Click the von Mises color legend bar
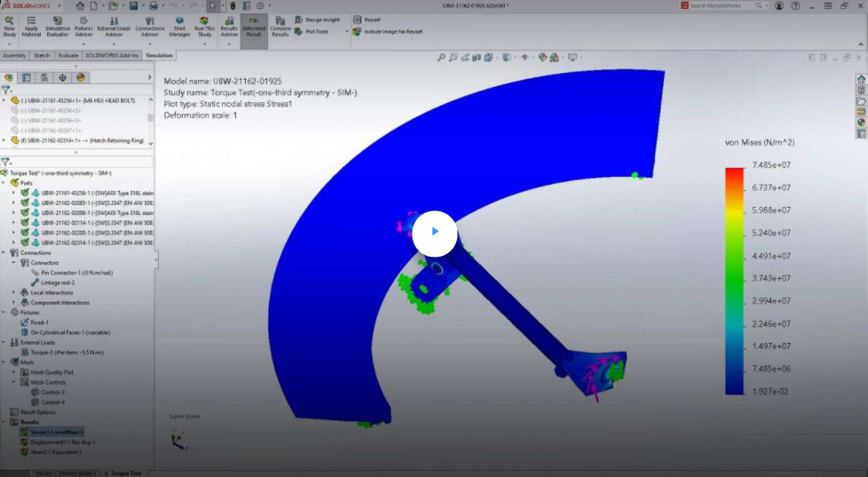The height and width of the screenshot is (477, 868). pyautogui.click(x=734, y=280)
